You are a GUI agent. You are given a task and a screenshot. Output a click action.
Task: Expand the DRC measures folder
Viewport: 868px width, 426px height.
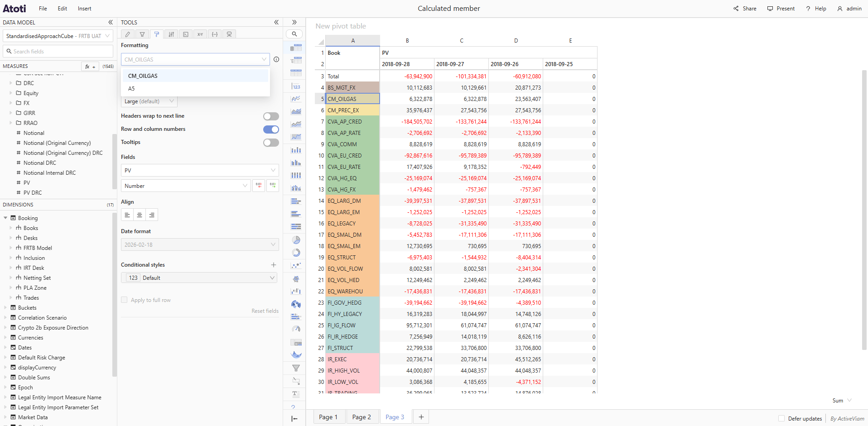(11, 83)
